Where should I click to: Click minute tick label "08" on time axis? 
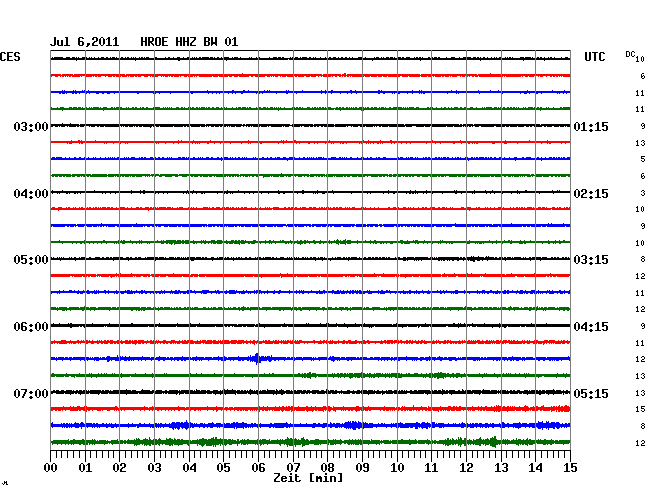coord(327,467)
